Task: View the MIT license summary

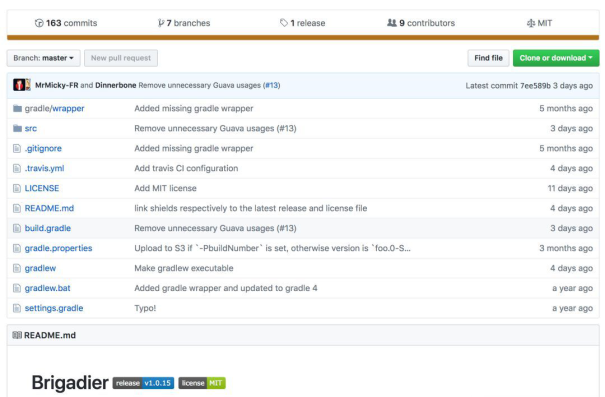Action: (539, 23)
